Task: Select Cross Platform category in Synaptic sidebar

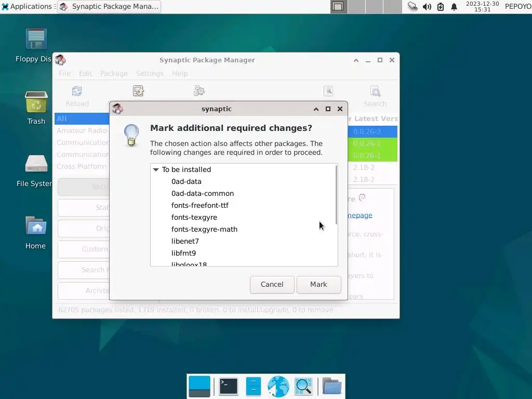Action: pos(82,166)
